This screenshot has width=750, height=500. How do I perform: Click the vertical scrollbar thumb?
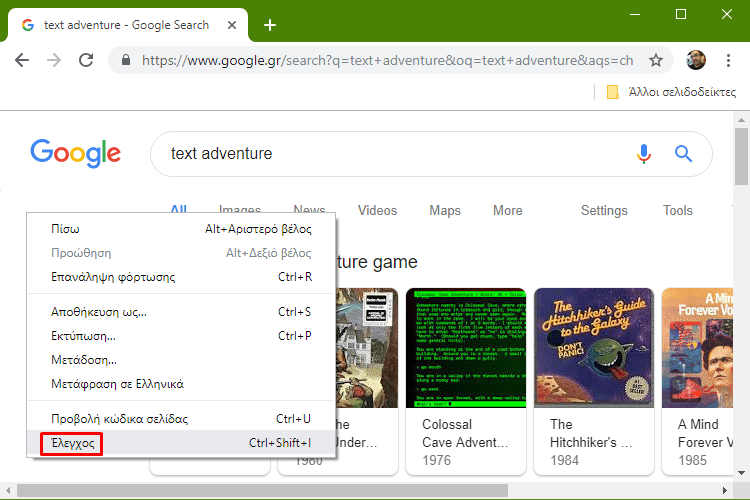pyautogui.click(x=741, y=156)
